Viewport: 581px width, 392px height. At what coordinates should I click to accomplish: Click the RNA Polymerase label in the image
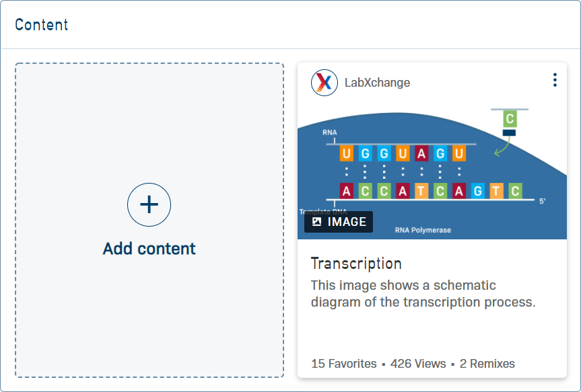coord(423,230)
